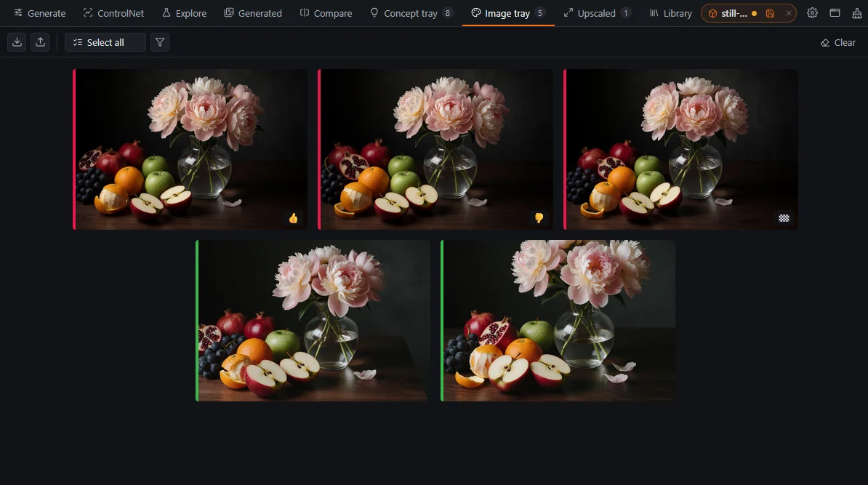Open the Generate tab
The image size is (868, 485).
pos(39,13)
